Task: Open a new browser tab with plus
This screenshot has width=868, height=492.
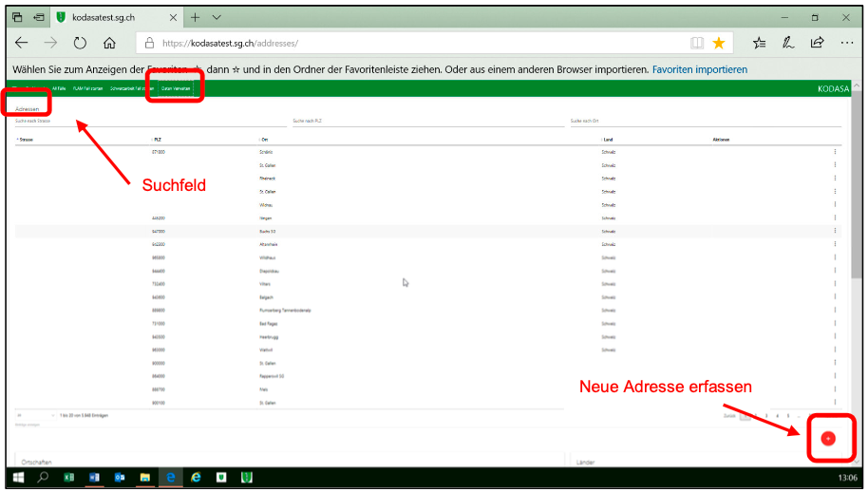Action: (x=195, y=17)
